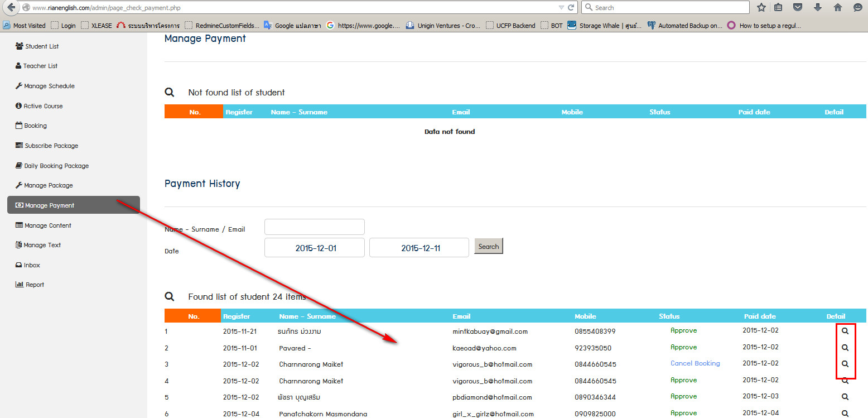
Task: Open the downloads arrow icon
Action: [818, 8]
